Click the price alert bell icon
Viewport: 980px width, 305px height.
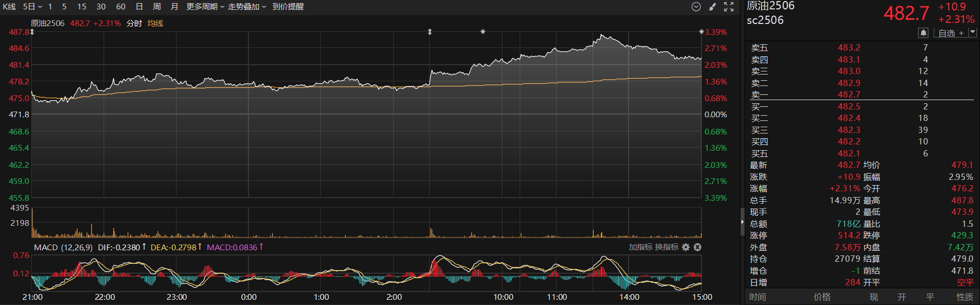tap(923, 33)
